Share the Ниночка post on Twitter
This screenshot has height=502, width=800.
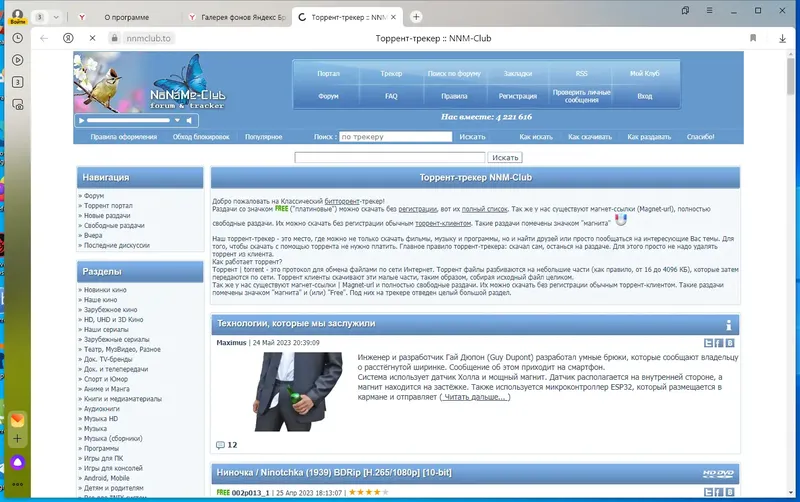point(708,492)
